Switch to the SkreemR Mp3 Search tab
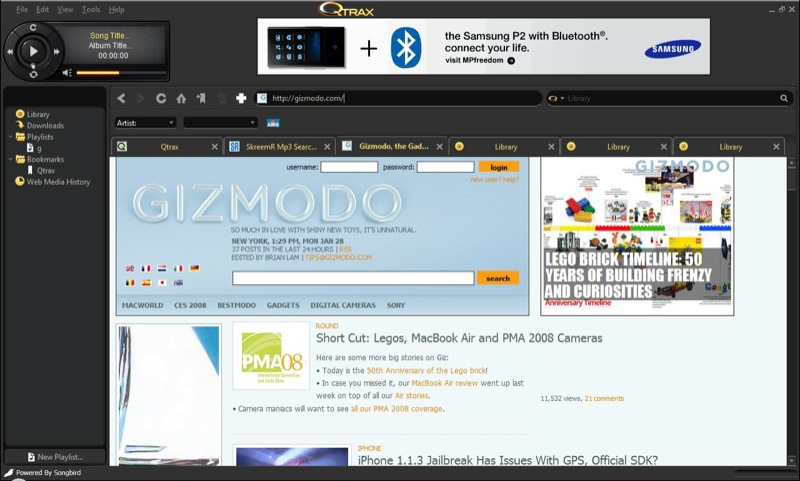Screen dimensions: 800x481 [279, 146]
